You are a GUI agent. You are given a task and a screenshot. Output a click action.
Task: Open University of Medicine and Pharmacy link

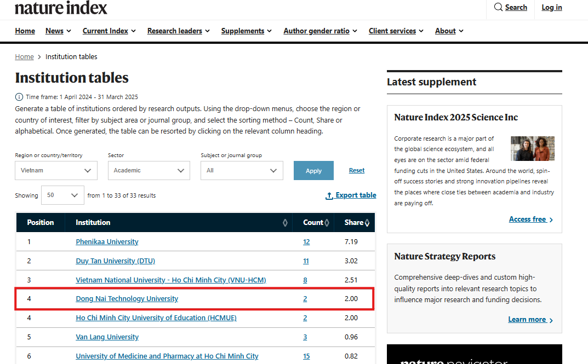tap(167, 356)
